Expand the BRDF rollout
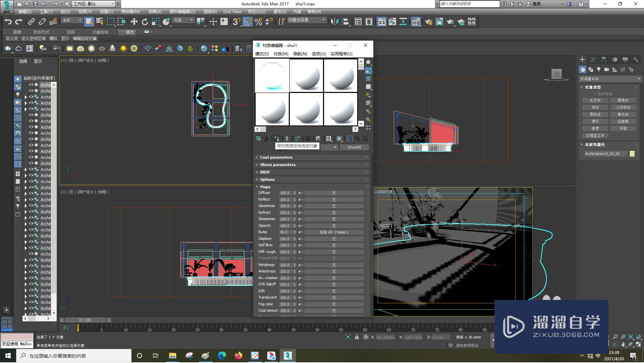The image size is (644, 363). pos(312,172)
